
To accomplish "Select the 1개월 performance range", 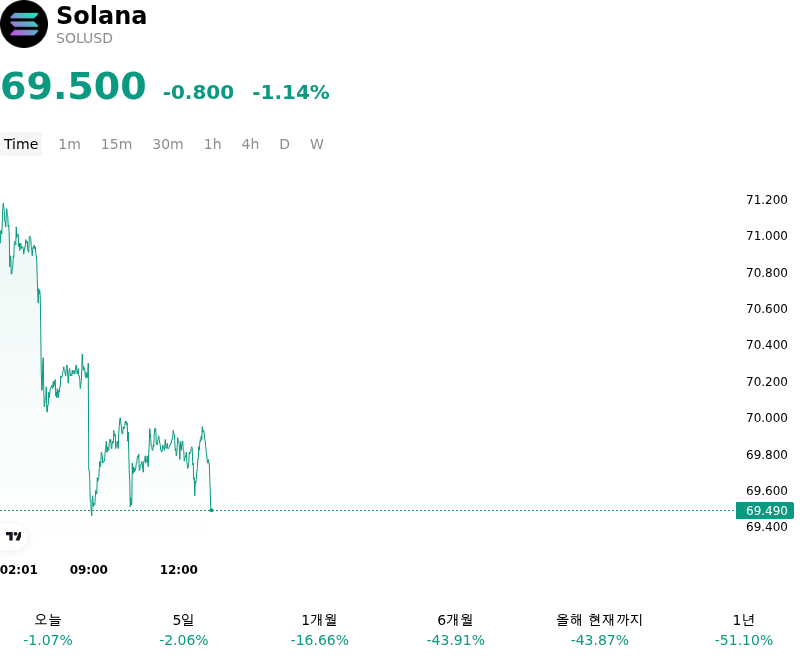I will [x=319, y=630].
